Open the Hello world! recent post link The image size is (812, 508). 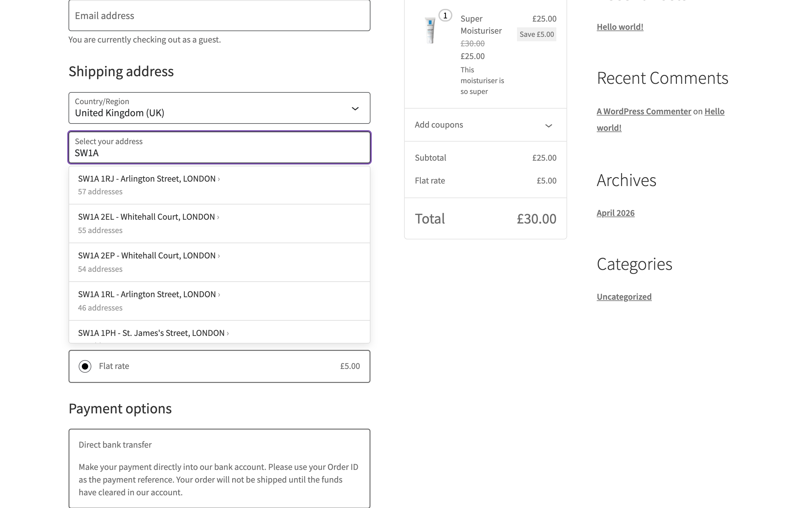pos(620,27)
